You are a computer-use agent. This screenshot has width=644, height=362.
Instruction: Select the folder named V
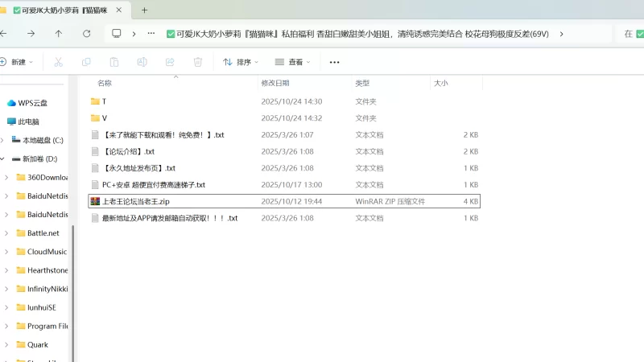(x=104, y=118)
